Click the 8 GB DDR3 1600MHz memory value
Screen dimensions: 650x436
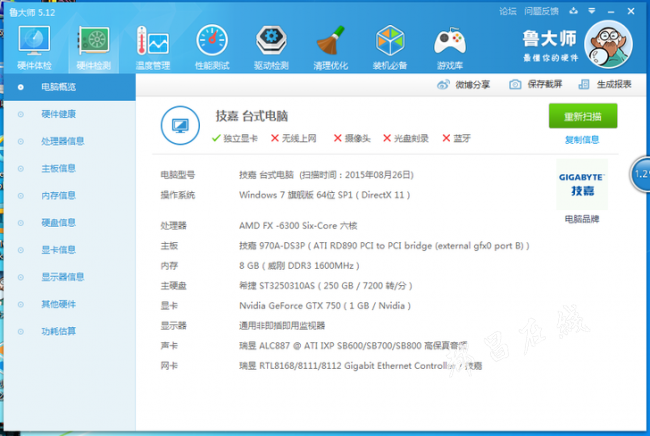(x=299, y=266)
